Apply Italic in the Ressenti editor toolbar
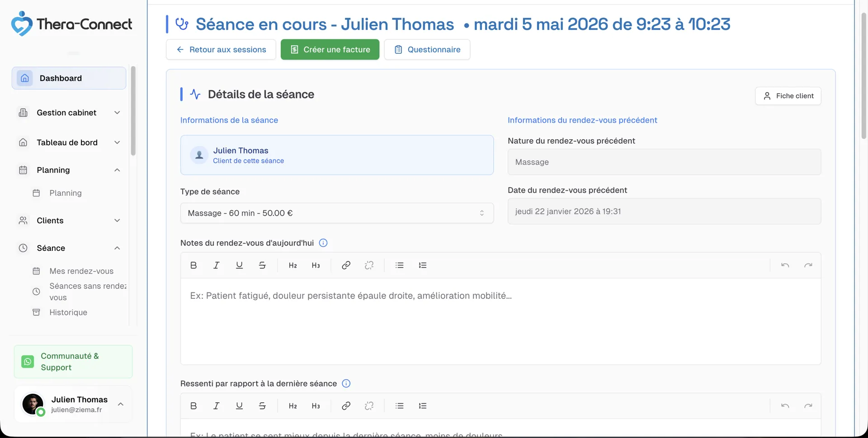 (x=216, y=406)
